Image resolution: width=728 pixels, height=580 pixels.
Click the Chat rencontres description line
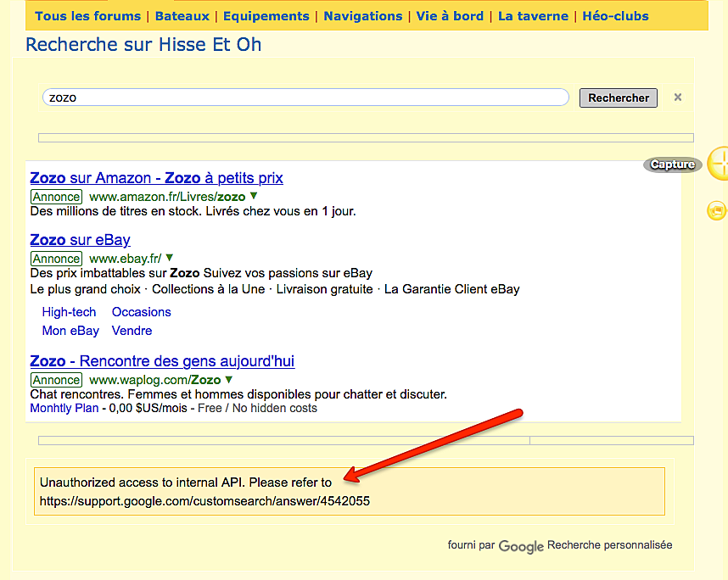(238, 394)
